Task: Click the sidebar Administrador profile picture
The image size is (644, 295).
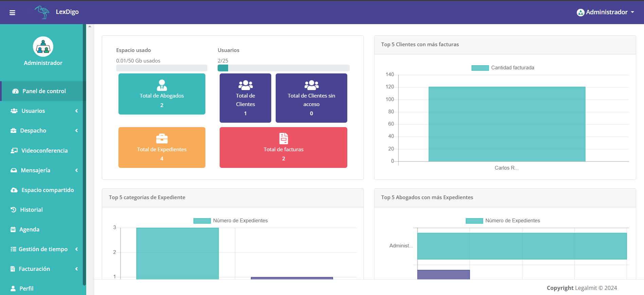Action: (x=43, y=47)
